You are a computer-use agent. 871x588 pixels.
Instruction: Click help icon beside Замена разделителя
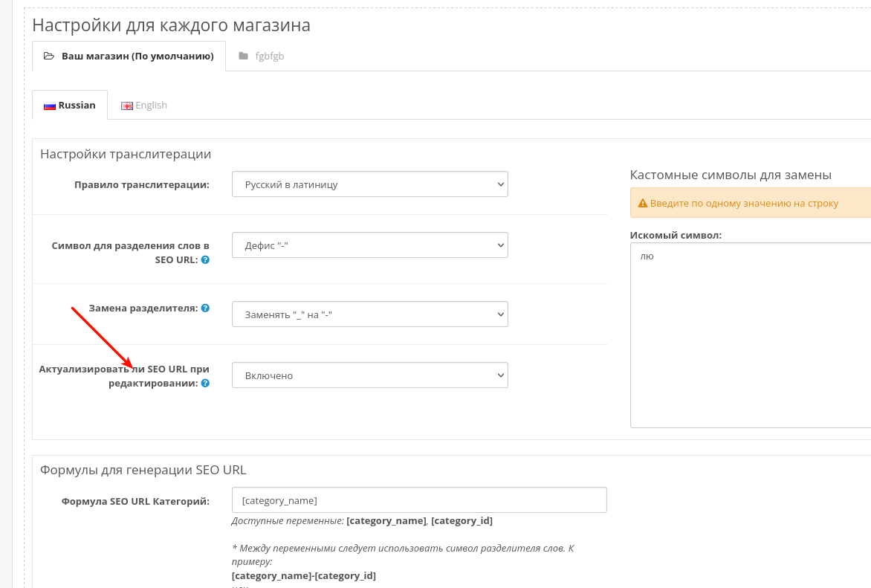click(205, 308)
